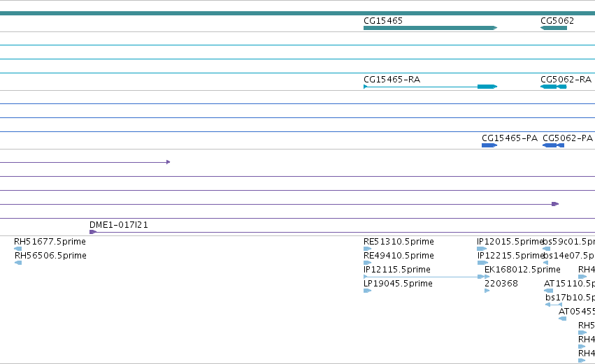Screen dimensions: 595x364
Task: Click the IP12015.5prime EST label
Action: point(510,242)
